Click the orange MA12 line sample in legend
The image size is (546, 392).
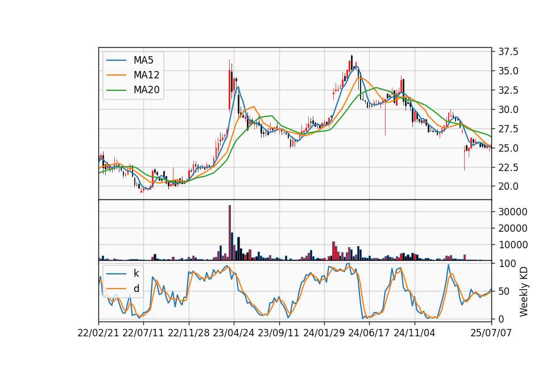point(116,75)
